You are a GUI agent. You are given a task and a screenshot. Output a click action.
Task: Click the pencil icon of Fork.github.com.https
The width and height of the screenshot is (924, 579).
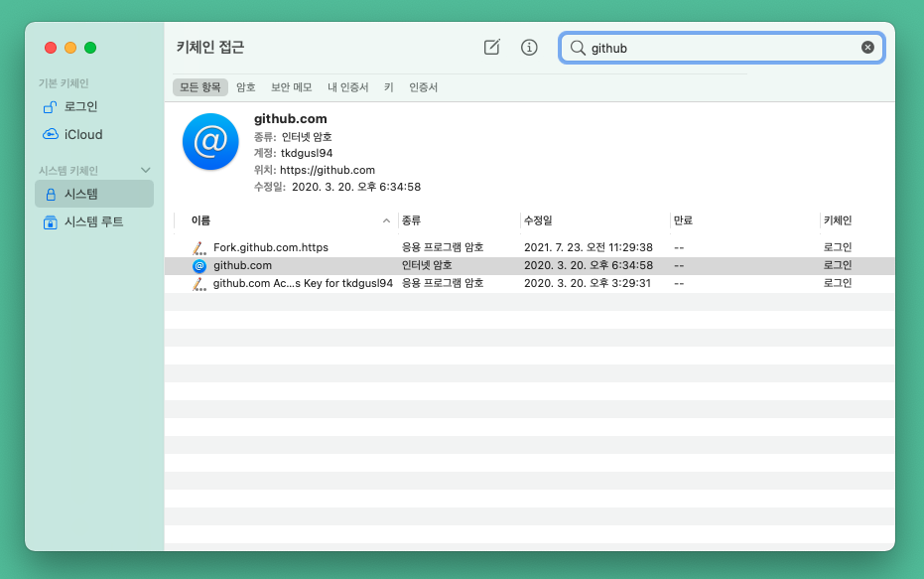coord(199,247)
